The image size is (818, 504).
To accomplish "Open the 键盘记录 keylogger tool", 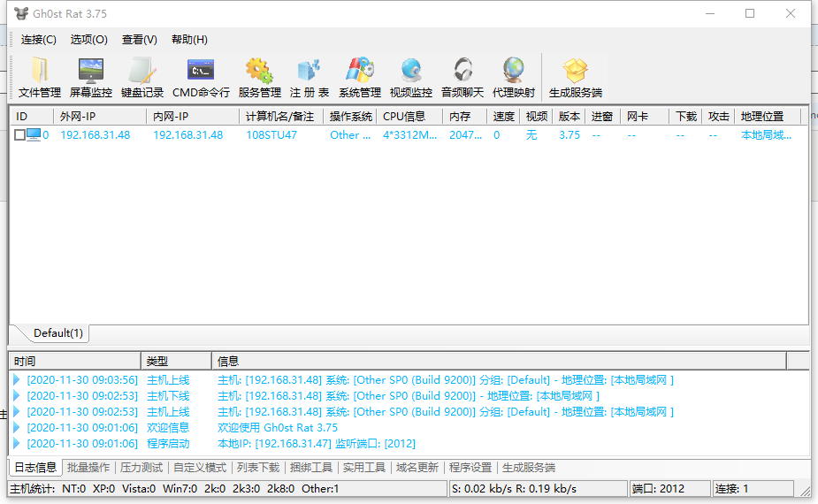I will pos(141,77).
